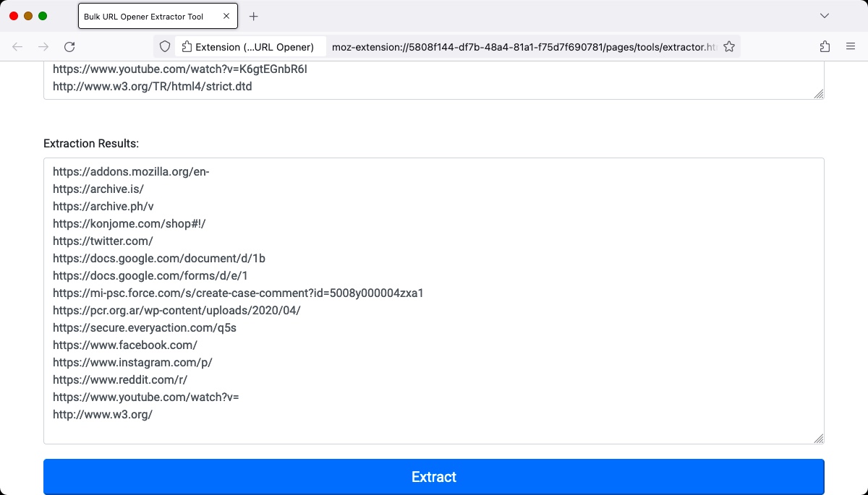Click the Extract button

click(x=434, y=477)
